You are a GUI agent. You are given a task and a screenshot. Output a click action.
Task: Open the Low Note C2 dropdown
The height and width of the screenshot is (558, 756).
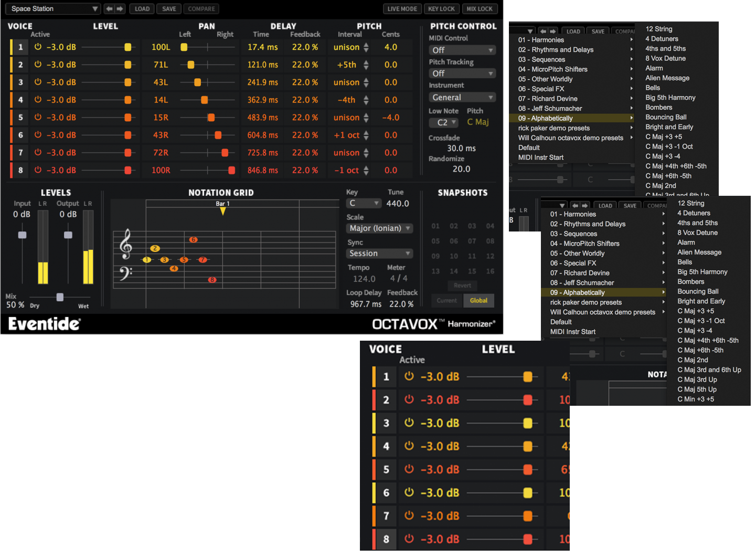443,122
